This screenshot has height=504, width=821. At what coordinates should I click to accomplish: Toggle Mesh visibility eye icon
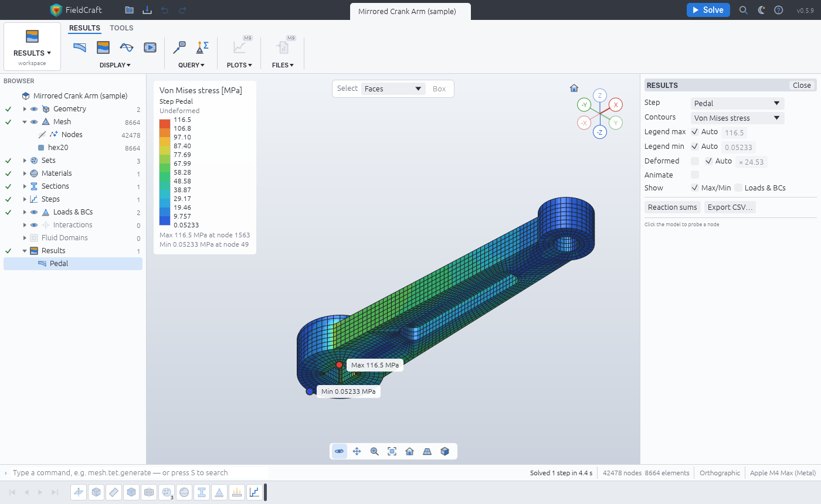tap(34, 122)
